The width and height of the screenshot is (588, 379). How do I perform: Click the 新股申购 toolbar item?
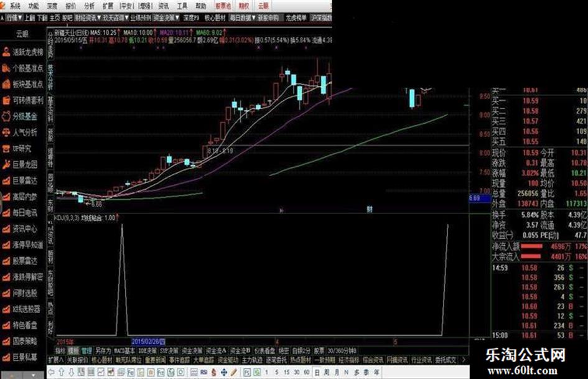(x=269, y=17)
